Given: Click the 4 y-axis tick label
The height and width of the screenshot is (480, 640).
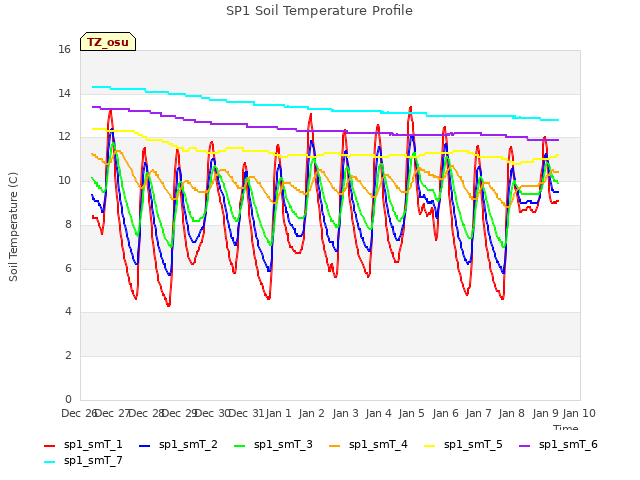Looking at the screenshot, I should (68, 311).
